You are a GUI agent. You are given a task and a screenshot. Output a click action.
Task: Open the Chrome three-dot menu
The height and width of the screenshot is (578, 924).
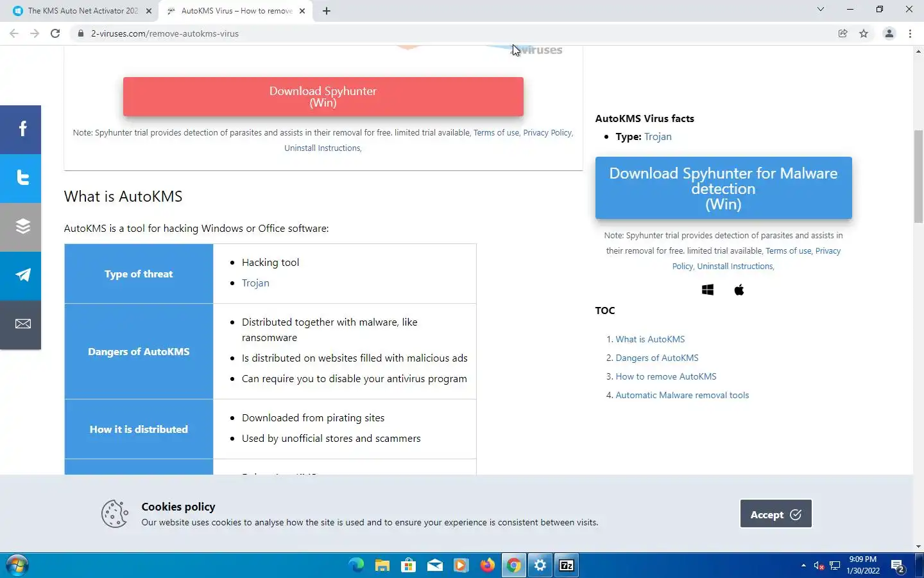pyautogui.click(x=910, y=33)
